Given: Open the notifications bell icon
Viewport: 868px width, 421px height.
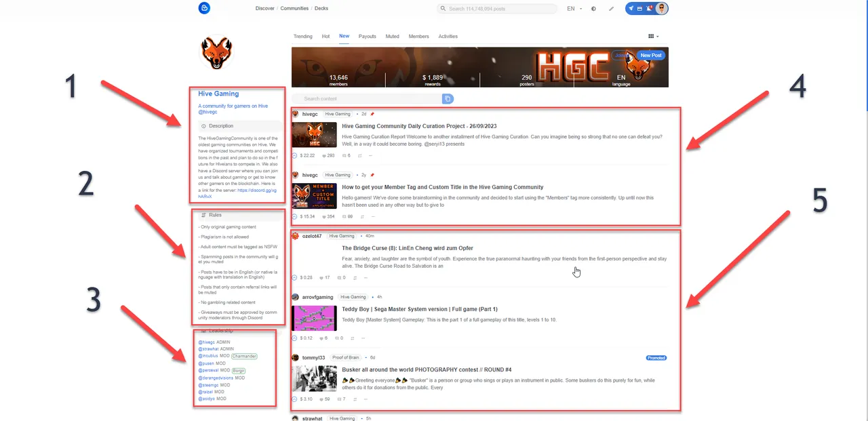Looking at the screenshot, I should coord(649,9).
